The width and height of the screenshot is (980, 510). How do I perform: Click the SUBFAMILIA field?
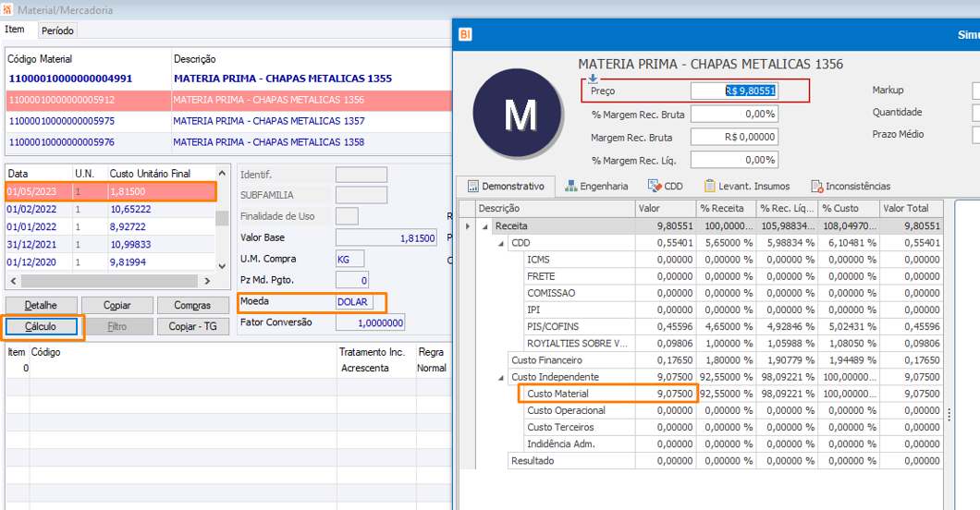pos(361,195)
